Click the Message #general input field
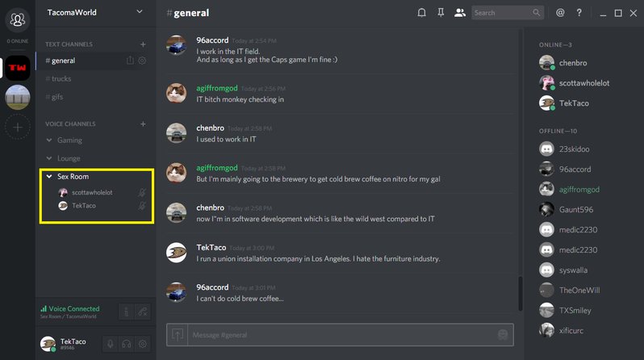 coord(341,335)
